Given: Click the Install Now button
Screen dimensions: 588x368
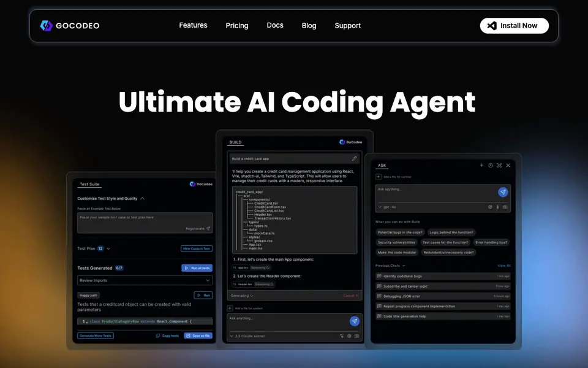Looking at the screenshot, I should [x=514, y=26].
